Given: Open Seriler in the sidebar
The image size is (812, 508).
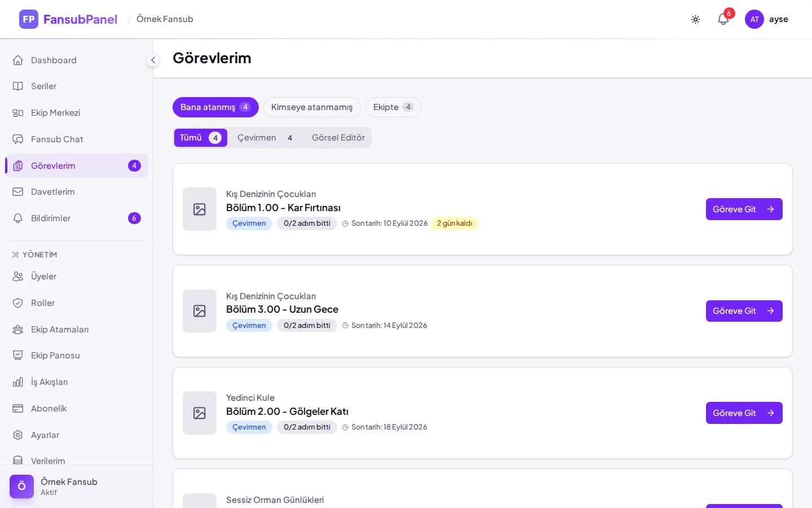Looking at the screenshot, I should pos(77,86).
